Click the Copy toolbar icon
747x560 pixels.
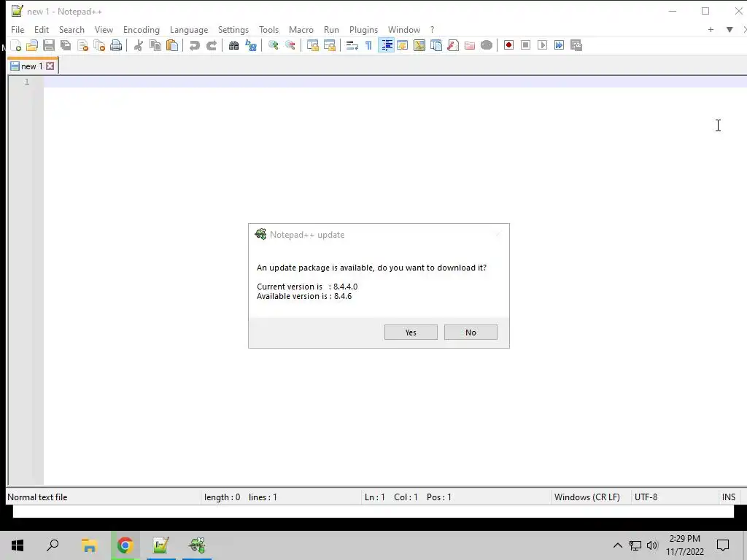pyautogui.click(x=155, y=45)
